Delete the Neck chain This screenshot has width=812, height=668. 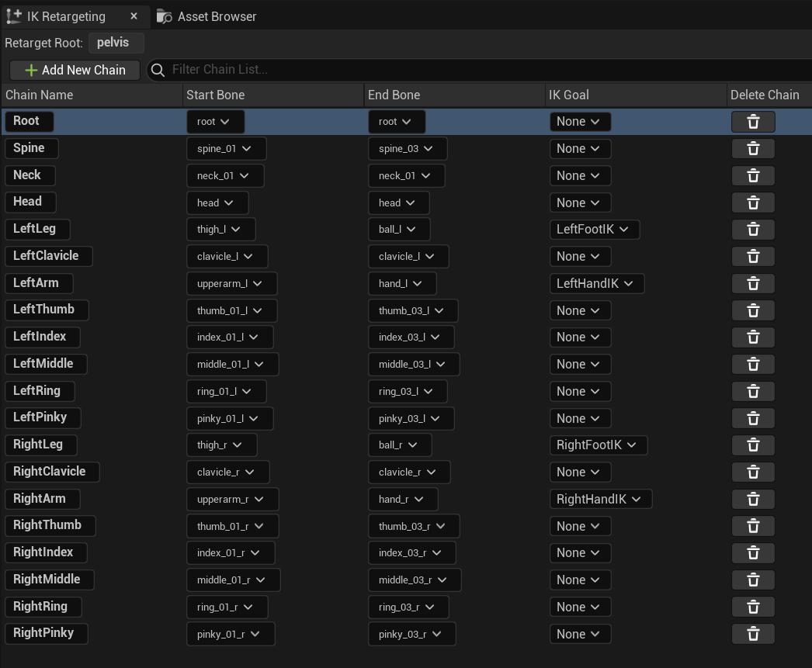click(x=753, y=175)
